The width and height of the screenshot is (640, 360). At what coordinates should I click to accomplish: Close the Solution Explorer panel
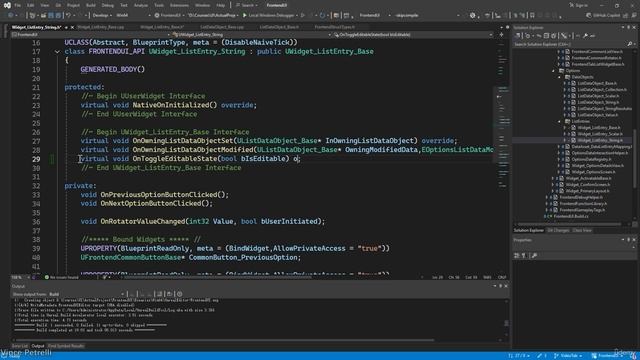(634, 27)
